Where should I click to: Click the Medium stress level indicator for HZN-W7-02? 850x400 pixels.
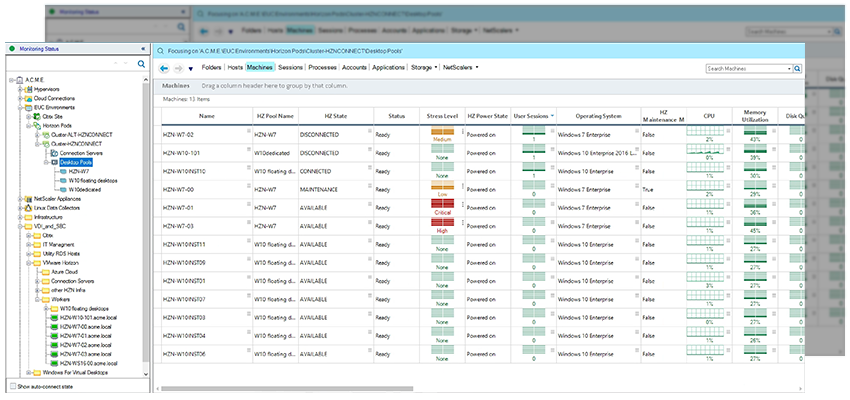tap(442, 134)
